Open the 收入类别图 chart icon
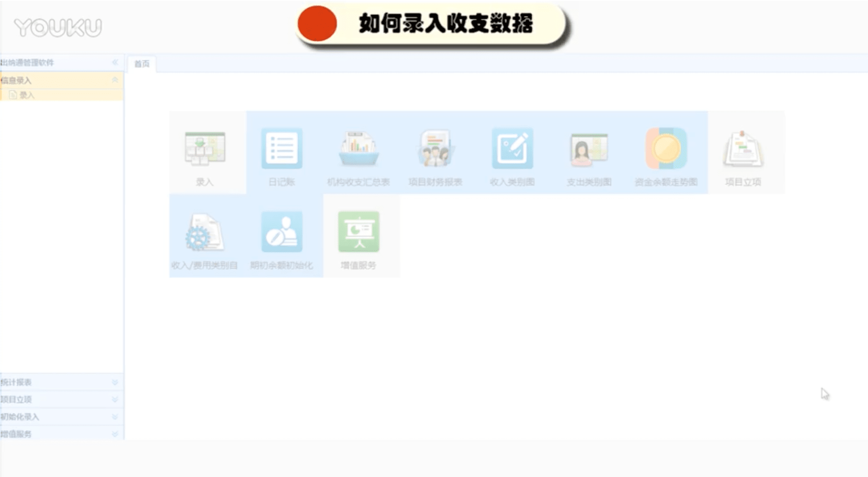868x477 pixels. 512,149
